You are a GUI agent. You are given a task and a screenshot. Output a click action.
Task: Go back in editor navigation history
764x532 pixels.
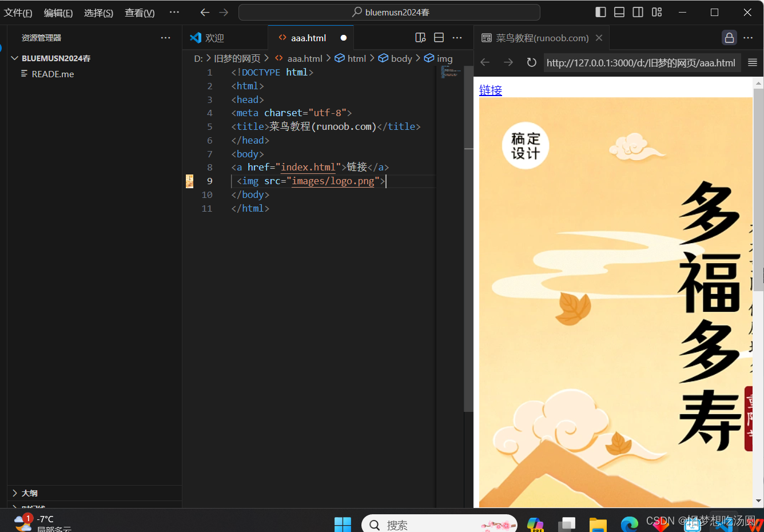pyautogui.click(x=205, y=12)
